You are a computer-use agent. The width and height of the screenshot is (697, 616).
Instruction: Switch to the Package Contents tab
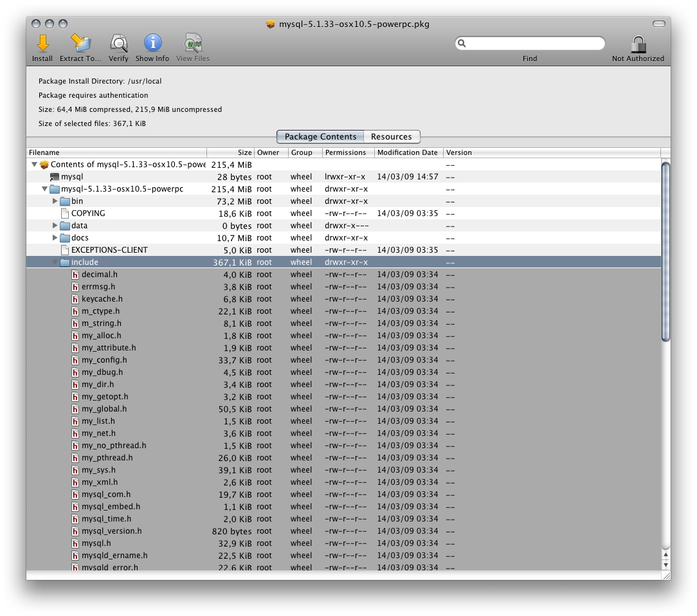(x=320, y=136)
